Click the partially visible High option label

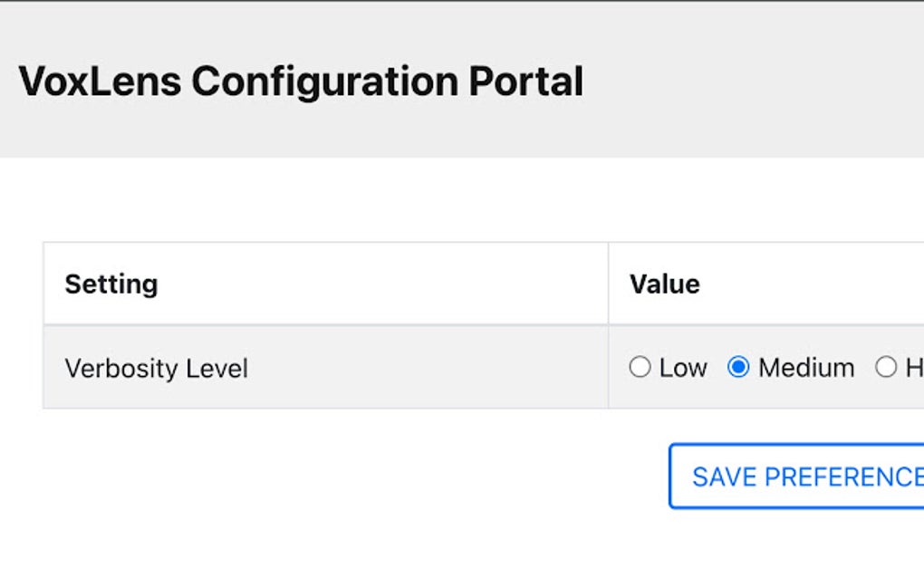pos(914,368)
